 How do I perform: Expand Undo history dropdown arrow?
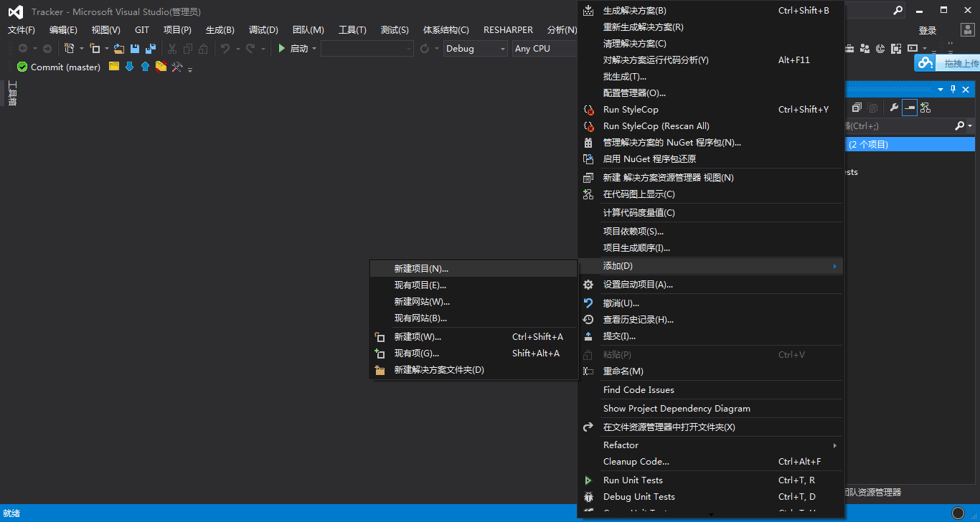click(237, 48)
